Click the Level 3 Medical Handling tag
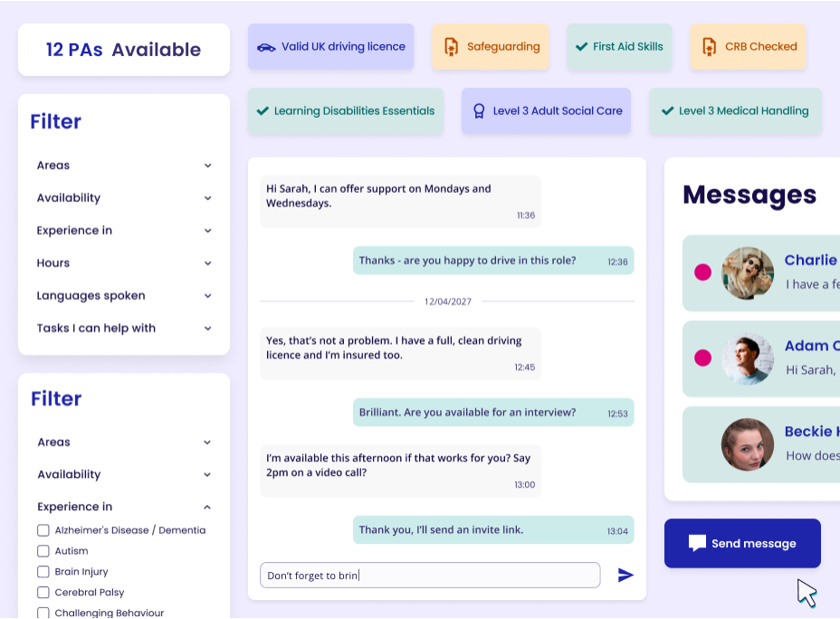 pos(735,111)
